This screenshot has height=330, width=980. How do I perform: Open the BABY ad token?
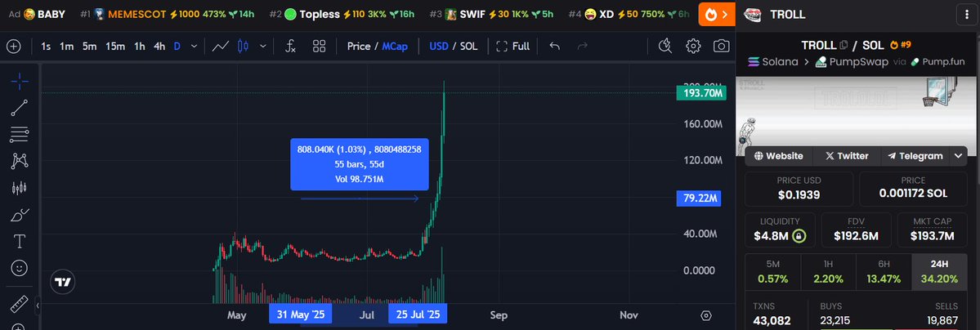tap(44, 15)
